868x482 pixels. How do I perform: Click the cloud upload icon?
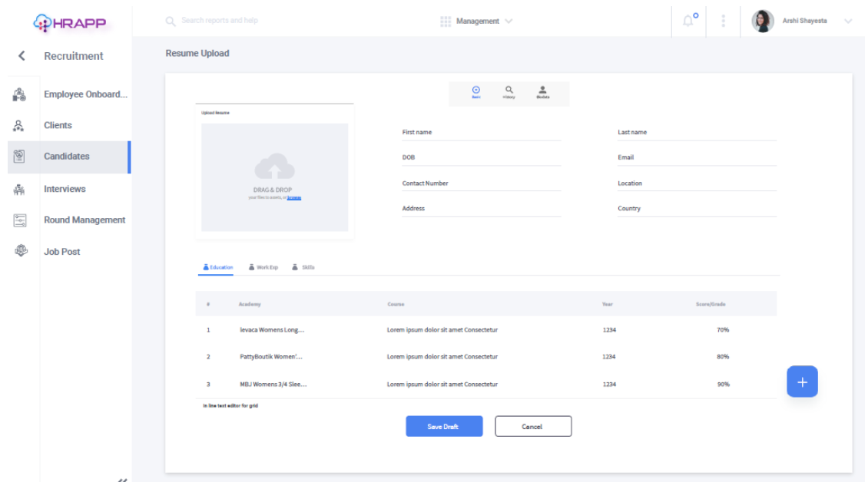click(274, 167)
